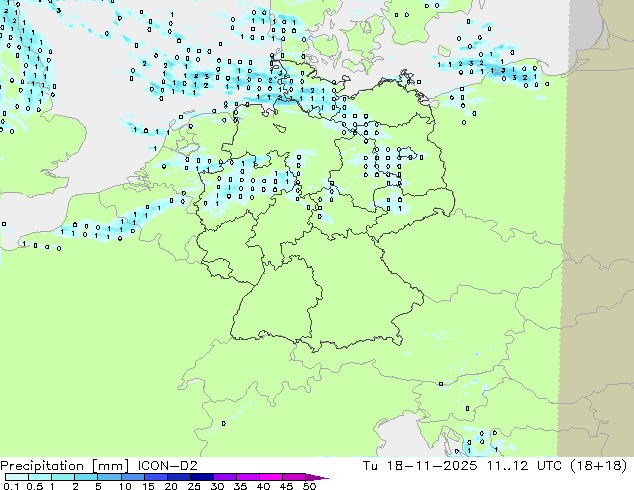The image size is (634, 490).
Task: Click the 1–2 mm legend color swatch
Action: pos(63,477)
